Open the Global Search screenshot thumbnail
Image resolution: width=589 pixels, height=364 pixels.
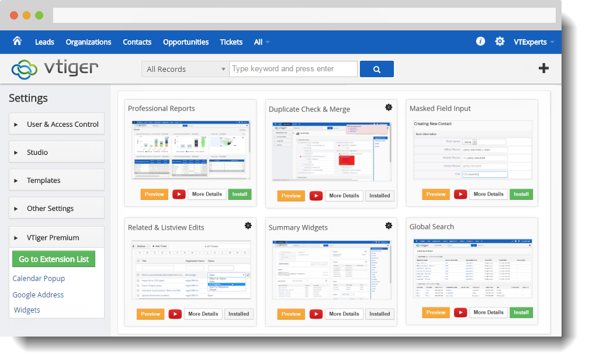473,269
